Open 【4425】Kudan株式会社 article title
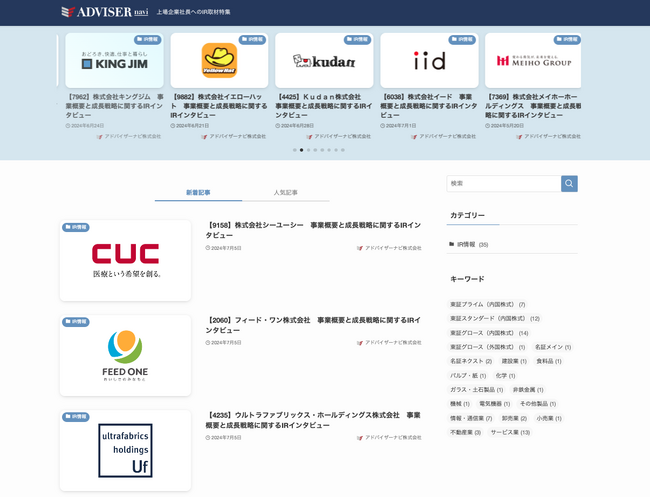Viewport: 650px width, 497px height. tap(324, 106)
